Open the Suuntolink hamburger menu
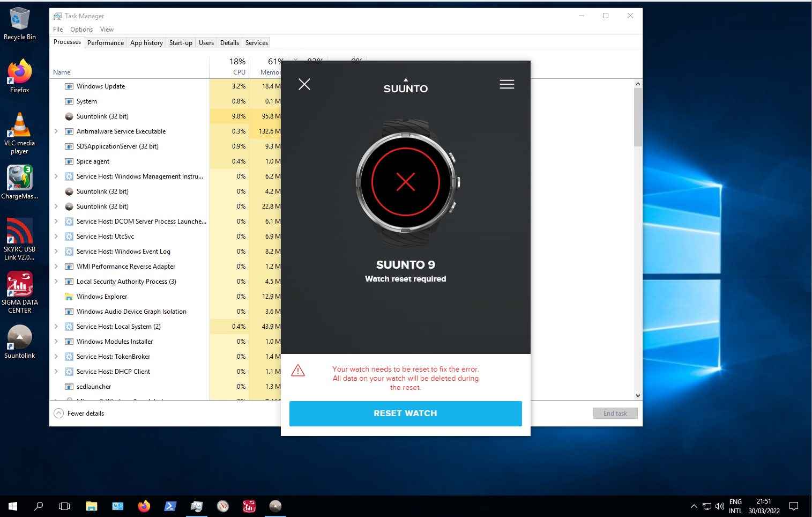 tap(507, 84)
